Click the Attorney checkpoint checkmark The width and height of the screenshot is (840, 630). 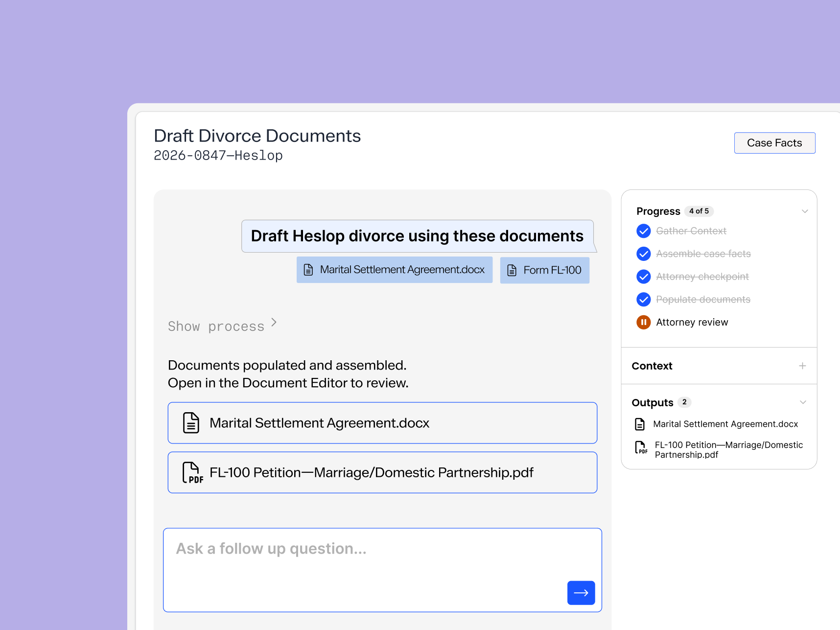(644, 277)
